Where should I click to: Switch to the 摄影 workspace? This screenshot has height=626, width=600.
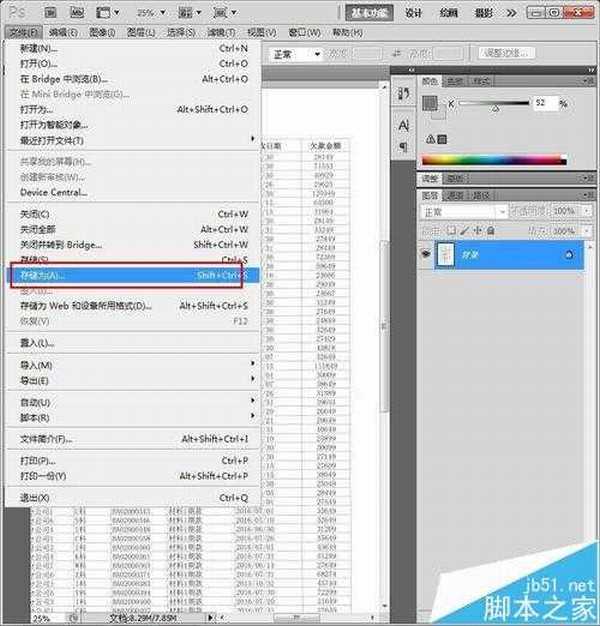click(x=483, y=13)
